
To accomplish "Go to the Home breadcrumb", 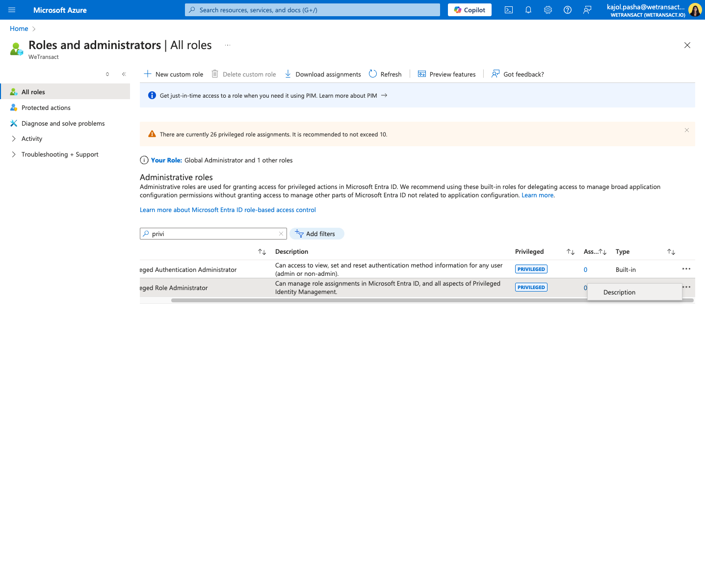I will [x=19, y=28].
